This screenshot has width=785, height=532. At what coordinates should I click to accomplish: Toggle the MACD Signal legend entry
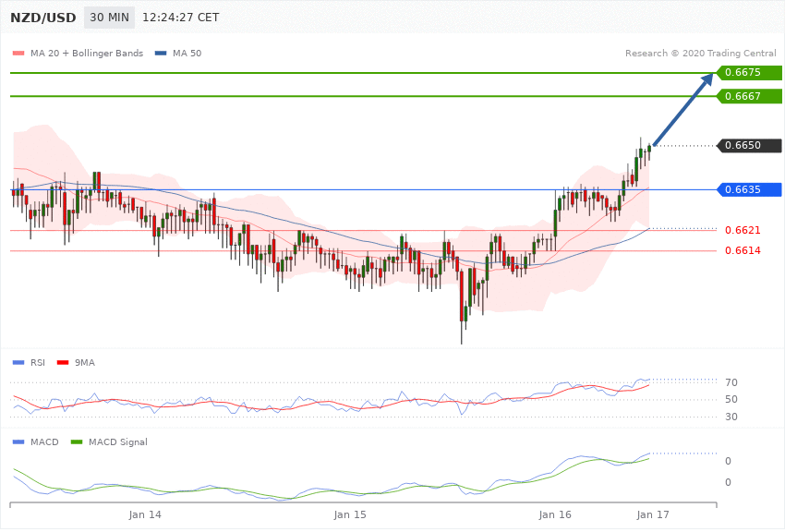click(109, 441)
